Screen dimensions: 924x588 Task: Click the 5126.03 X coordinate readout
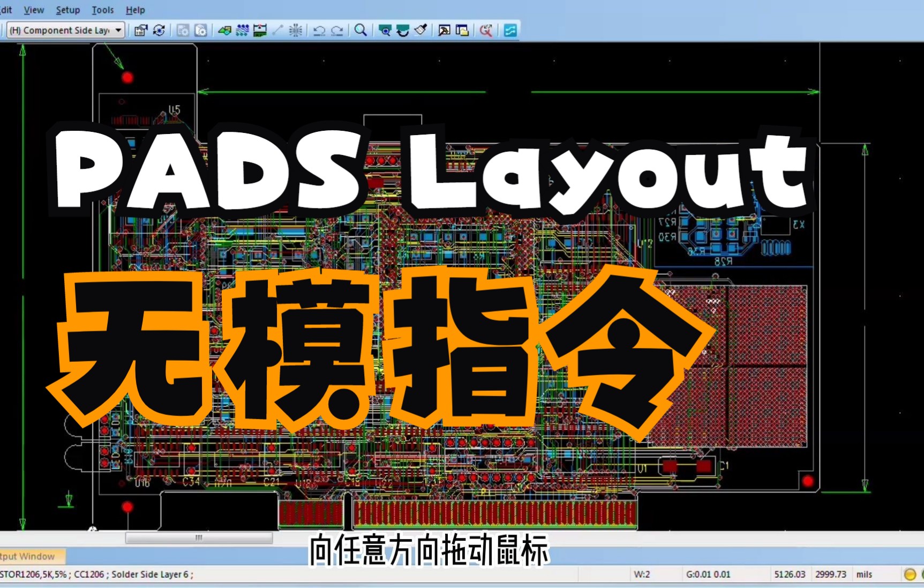(x=790, y=574)
